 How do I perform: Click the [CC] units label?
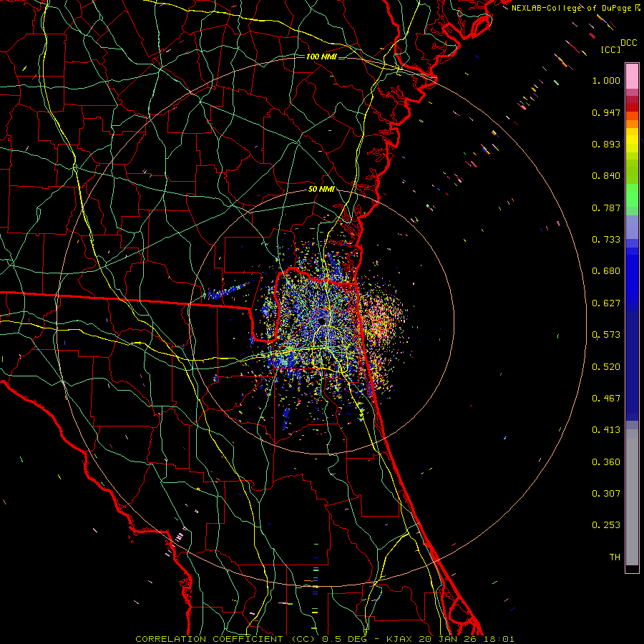tap(610, 49)
